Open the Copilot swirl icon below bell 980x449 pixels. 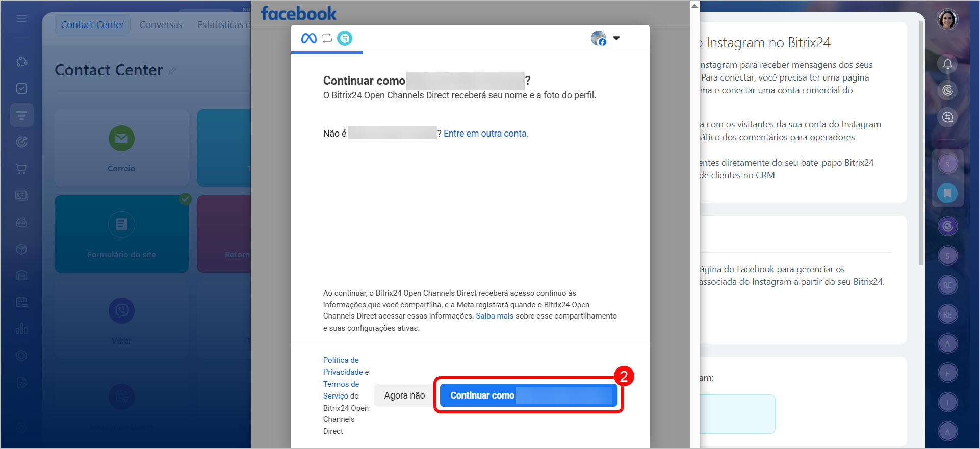947,91
